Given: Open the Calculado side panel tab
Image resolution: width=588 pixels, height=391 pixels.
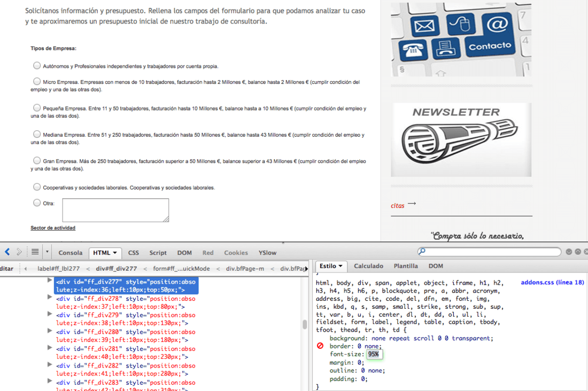Looking at the screenshot, I should 369,266.
